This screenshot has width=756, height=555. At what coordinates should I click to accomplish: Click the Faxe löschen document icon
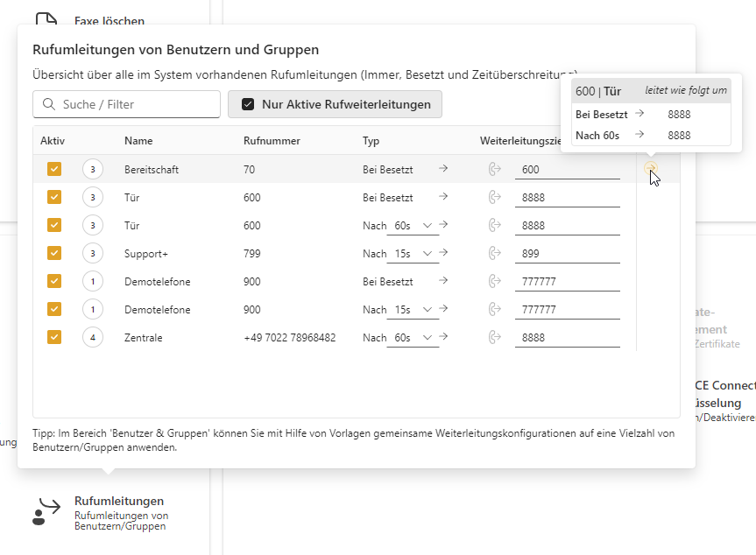tap(46, 18)
